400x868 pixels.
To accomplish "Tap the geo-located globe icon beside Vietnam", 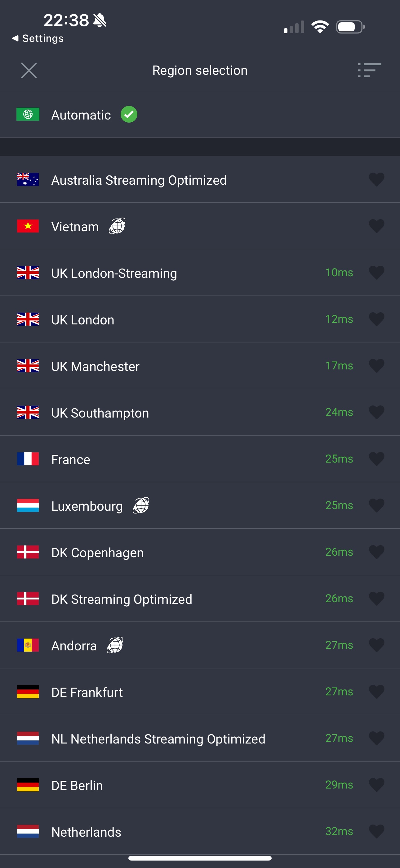I will (x=117, y=226).
